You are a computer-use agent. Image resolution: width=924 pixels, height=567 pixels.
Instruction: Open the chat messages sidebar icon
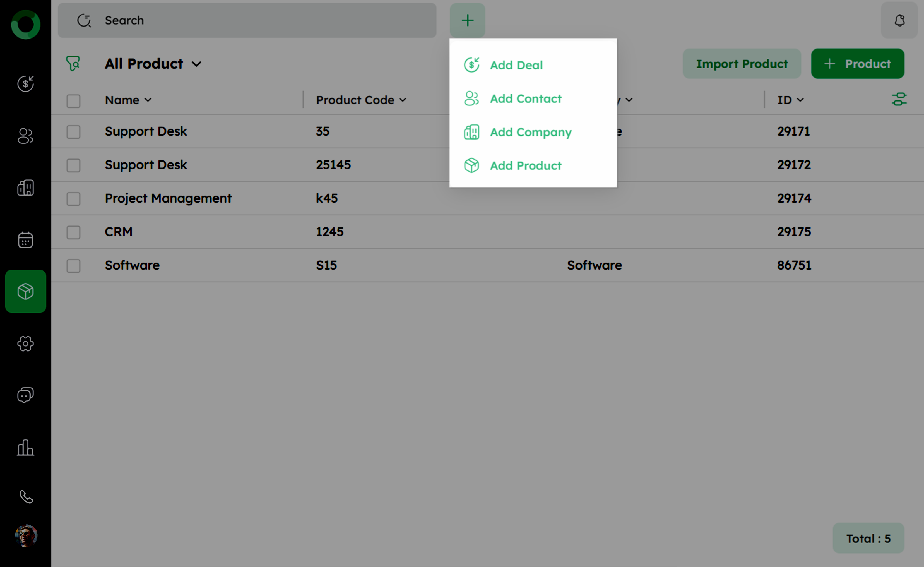click(25, 395)
